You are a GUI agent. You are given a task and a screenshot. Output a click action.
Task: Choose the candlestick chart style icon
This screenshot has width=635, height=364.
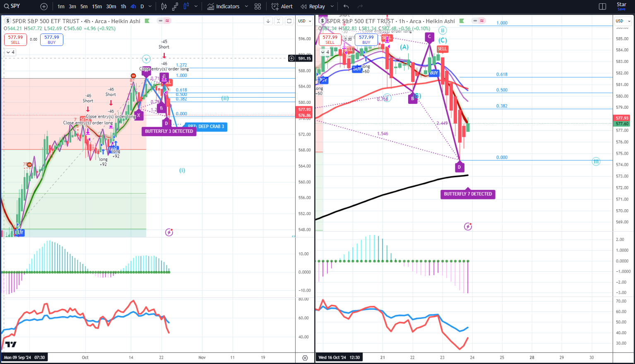pos(164,7)
